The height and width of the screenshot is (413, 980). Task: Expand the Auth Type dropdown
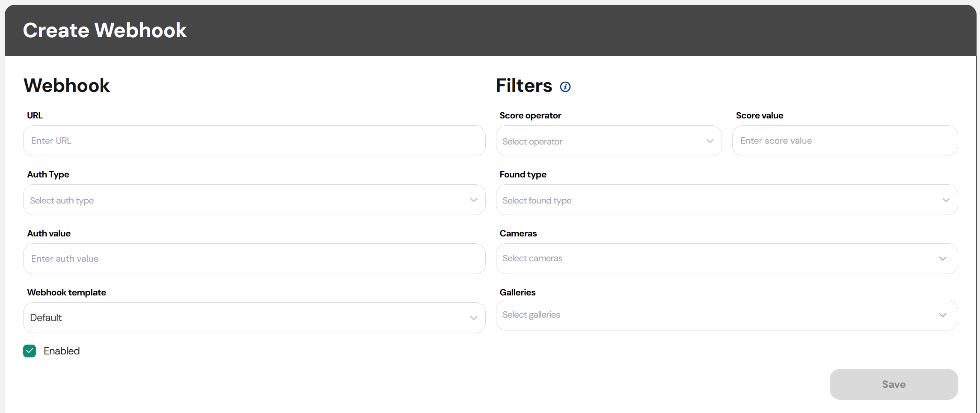point(254,200)
